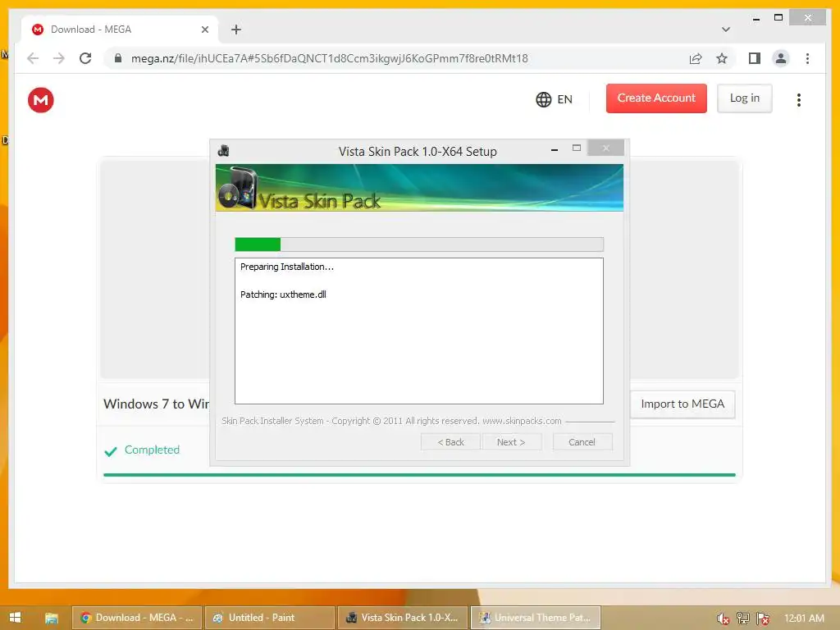This screenshot has width=840, height=630.
Task: Click the Log in button
Action: (745, 98)
